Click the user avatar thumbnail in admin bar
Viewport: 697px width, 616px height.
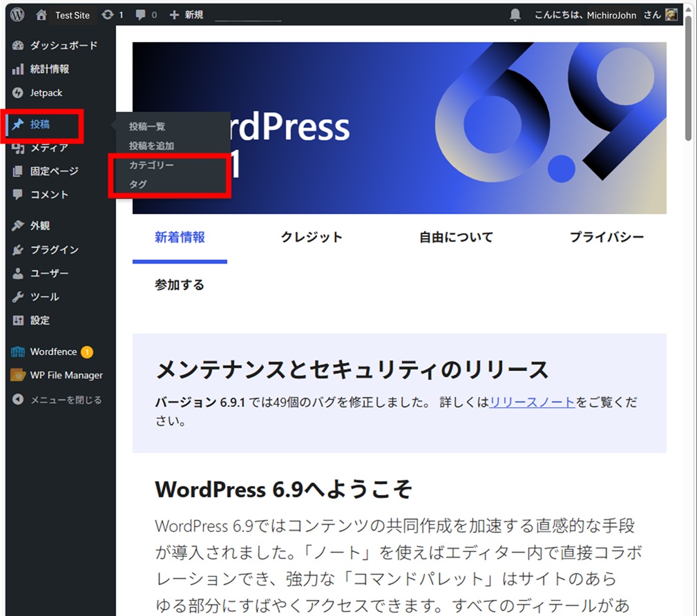pos(671,15)
